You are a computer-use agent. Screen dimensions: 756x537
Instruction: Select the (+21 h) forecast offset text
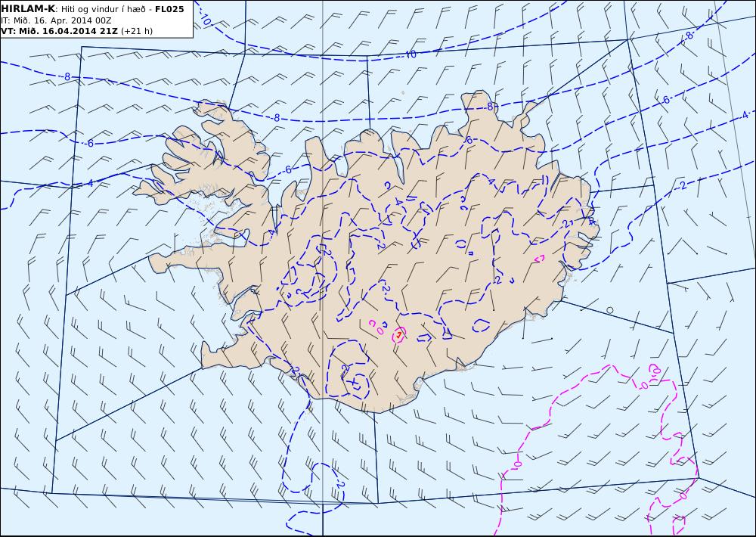pos(136,31)
